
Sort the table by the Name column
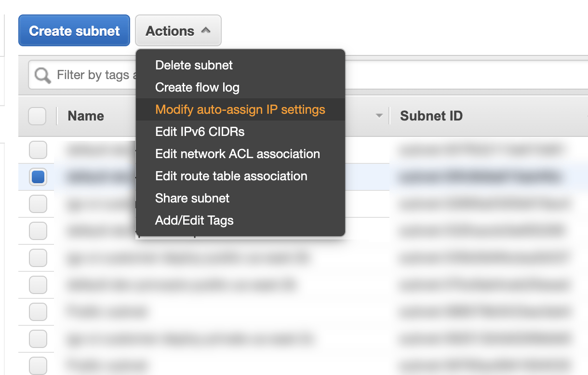click(85, 116)
